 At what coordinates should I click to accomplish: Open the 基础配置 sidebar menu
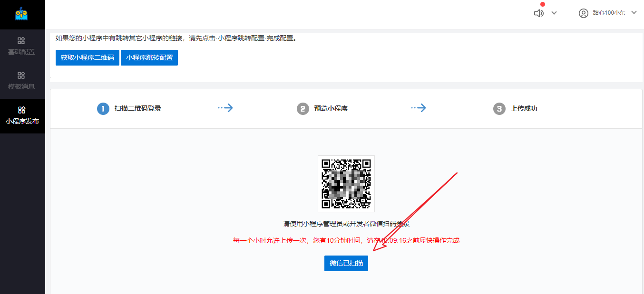click(21, 46)
